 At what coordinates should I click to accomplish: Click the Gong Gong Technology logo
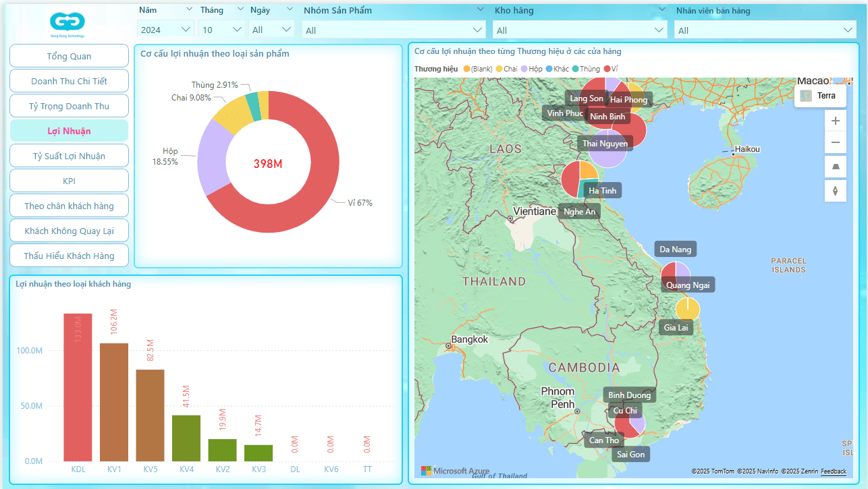coord(67,25)
